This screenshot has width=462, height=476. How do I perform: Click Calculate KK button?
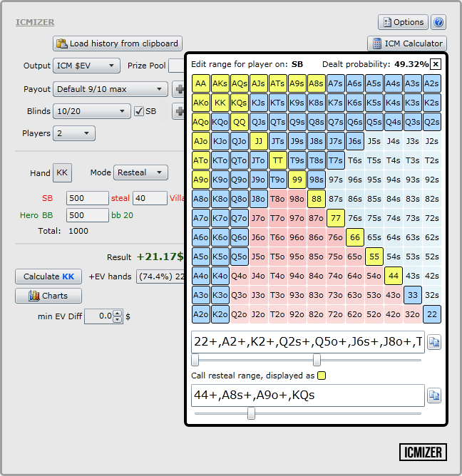coord(48,276)
